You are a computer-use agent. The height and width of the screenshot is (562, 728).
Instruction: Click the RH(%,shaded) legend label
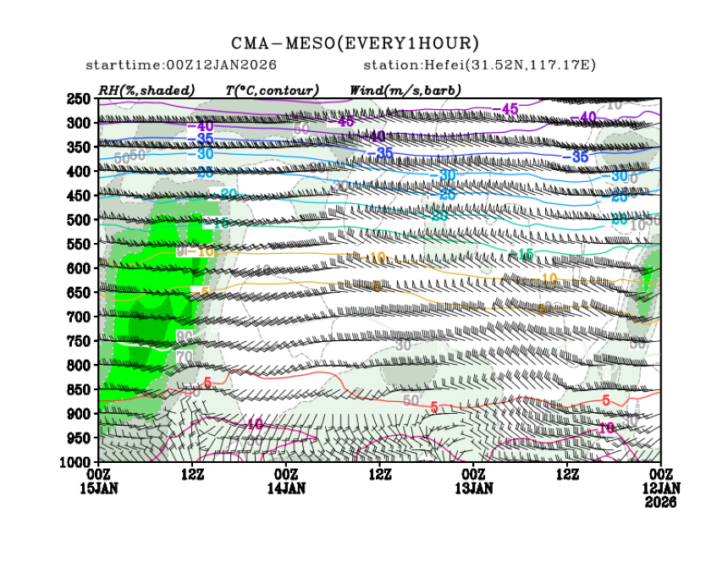[x=146, y=90]
